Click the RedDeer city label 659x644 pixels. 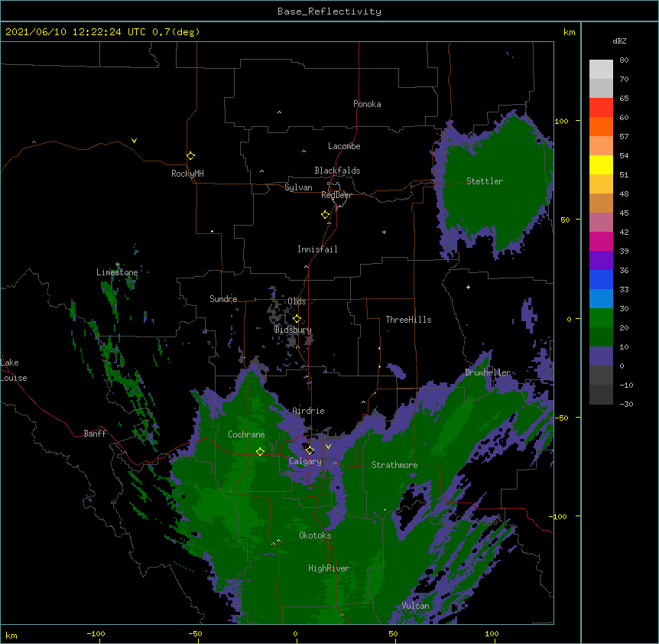point(336,195)
